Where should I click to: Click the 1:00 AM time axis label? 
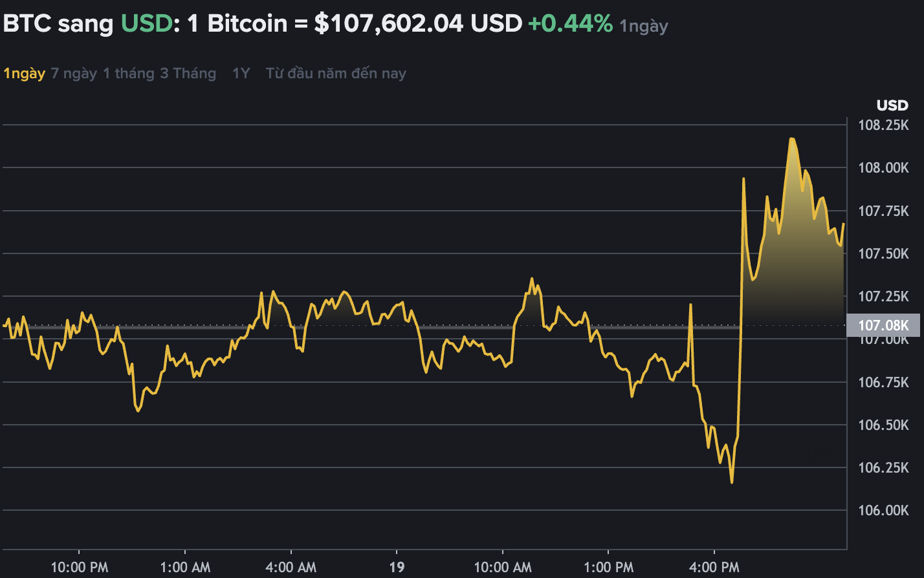(185, 568)
